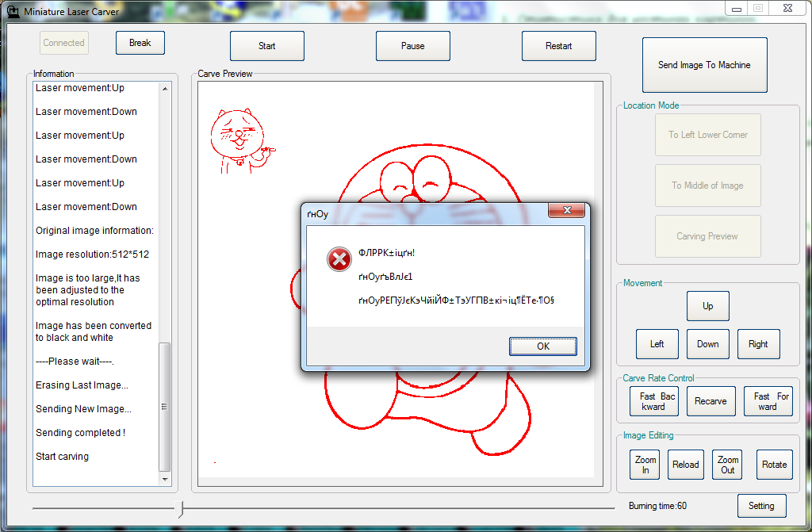Move laser Up
The height and width of the screenshot is (532, 812).
(x=708, y=305)
